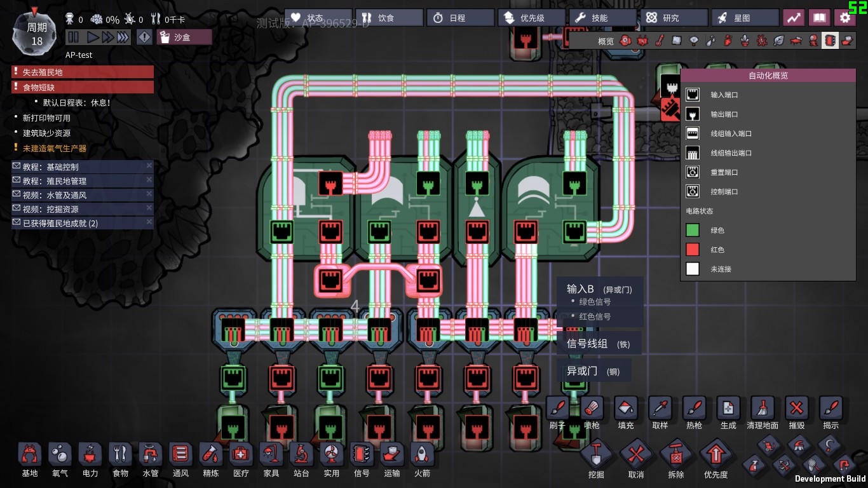The width and height of the screenshot is (868, 488).
Task: Toggle the materials overlay icon
Action: 677,41
